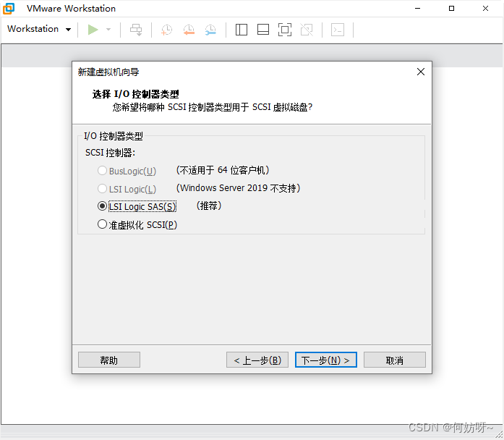The height and width of the screenshot is (440, 504).
Task: Select the 准虚拟化 SCSI(P) radio button
Action: [x=102, y=224]
